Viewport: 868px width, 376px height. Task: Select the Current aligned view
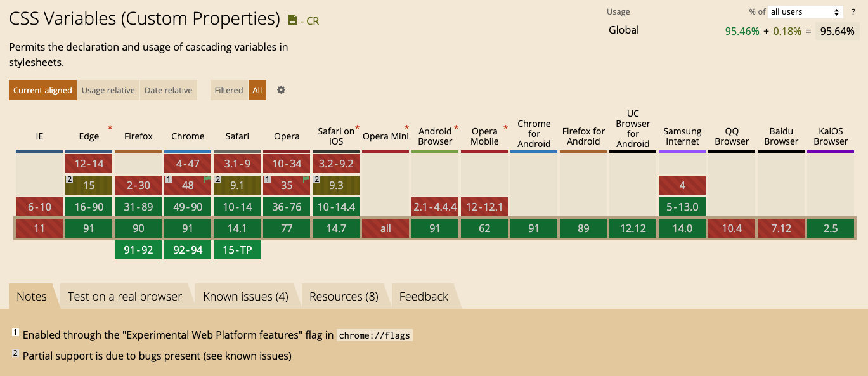(x=42, y=90)
